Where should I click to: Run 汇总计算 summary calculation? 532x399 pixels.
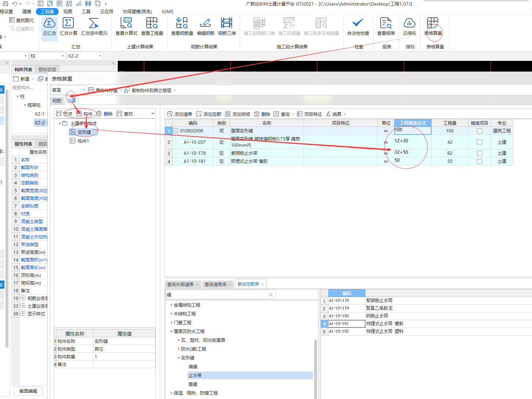point(69,27)
